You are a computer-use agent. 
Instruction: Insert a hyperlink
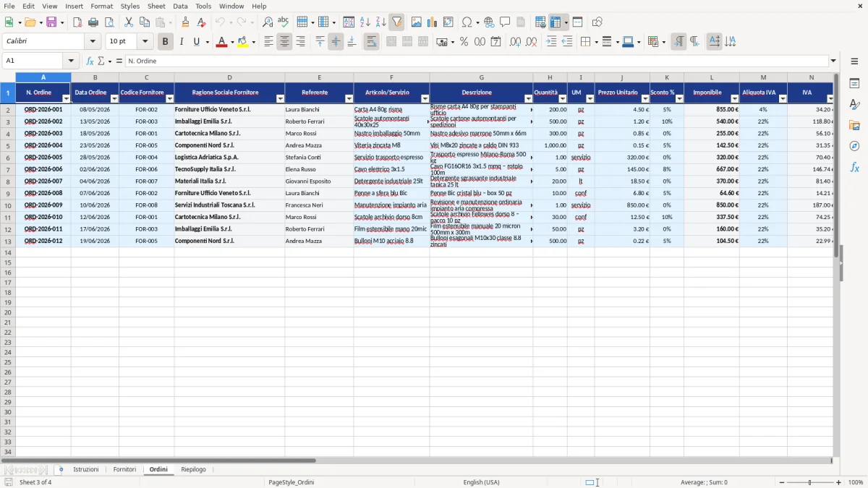click(x=489, y=22)
